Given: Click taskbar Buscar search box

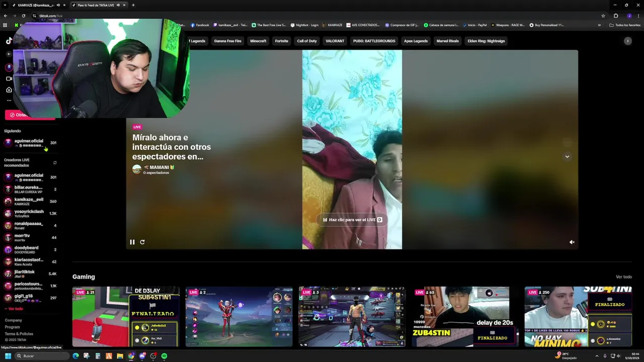Looking at the screenshot, I should pyautogui.click(x=41, y=356).
